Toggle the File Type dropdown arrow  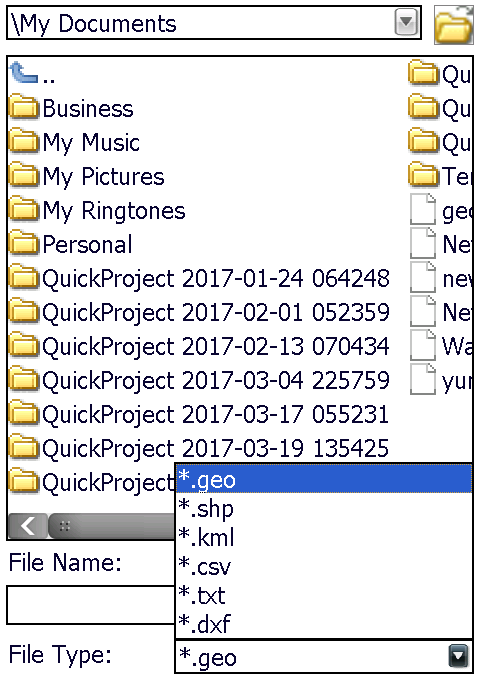(x=458, y=656)
